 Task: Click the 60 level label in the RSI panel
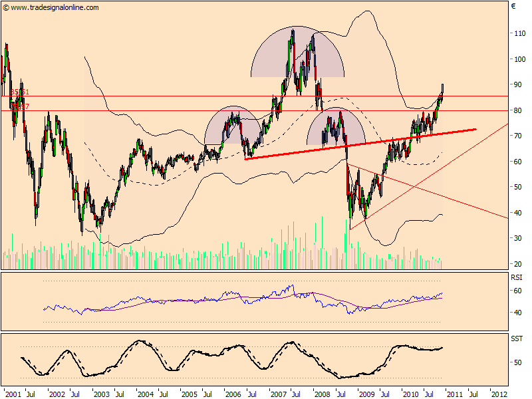pos(518,291)
